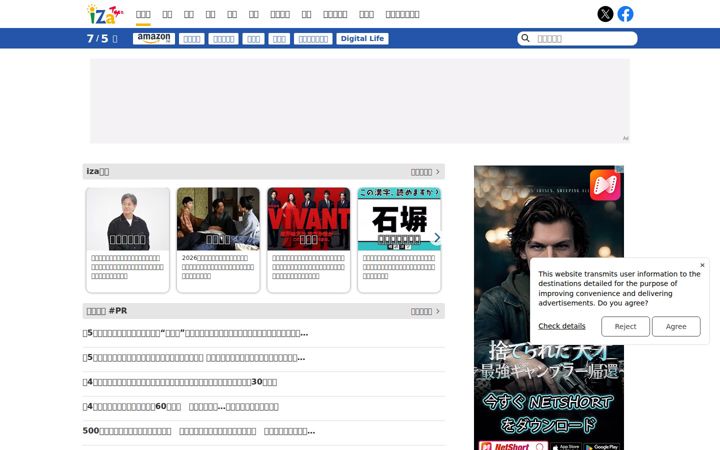Click the iZa site logo

click(x=105, y=14)
